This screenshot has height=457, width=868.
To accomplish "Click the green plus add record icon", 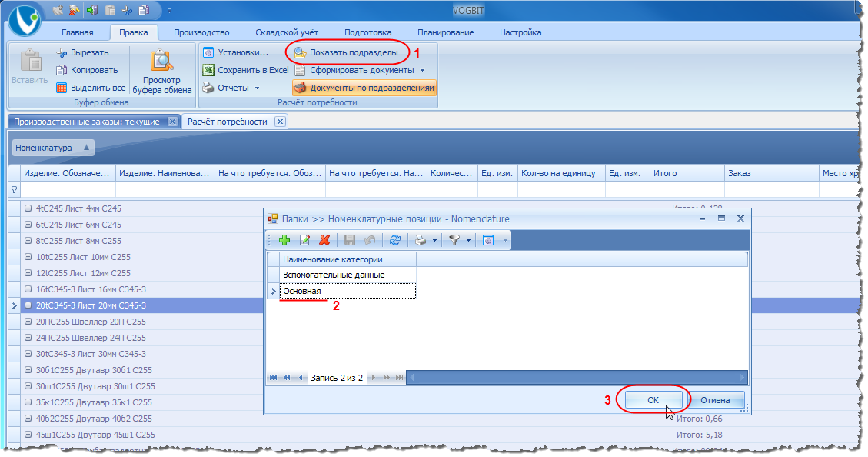I will tap(284, 240).
